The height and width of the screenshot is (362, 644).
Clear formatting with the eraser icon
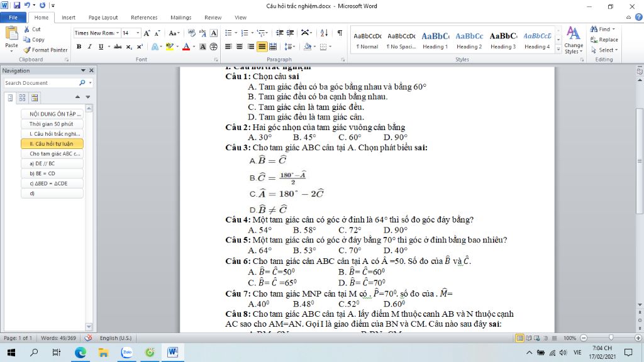point(191,33)
